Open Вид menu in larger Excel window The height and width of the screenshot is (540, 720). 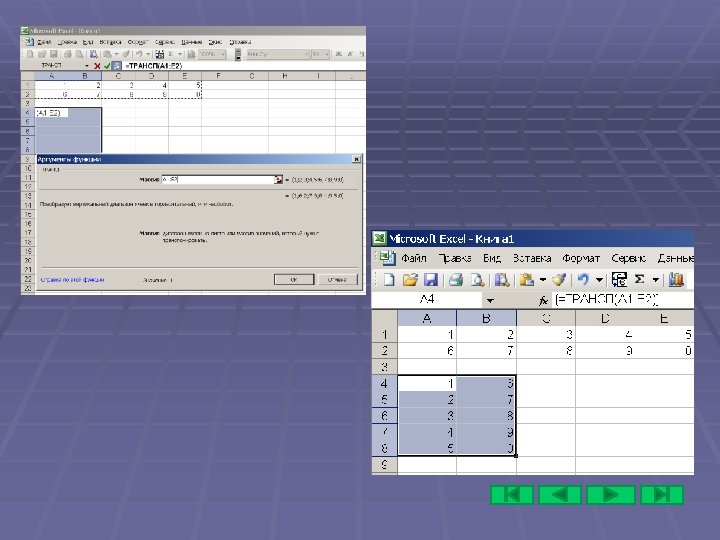click(491, 259)
